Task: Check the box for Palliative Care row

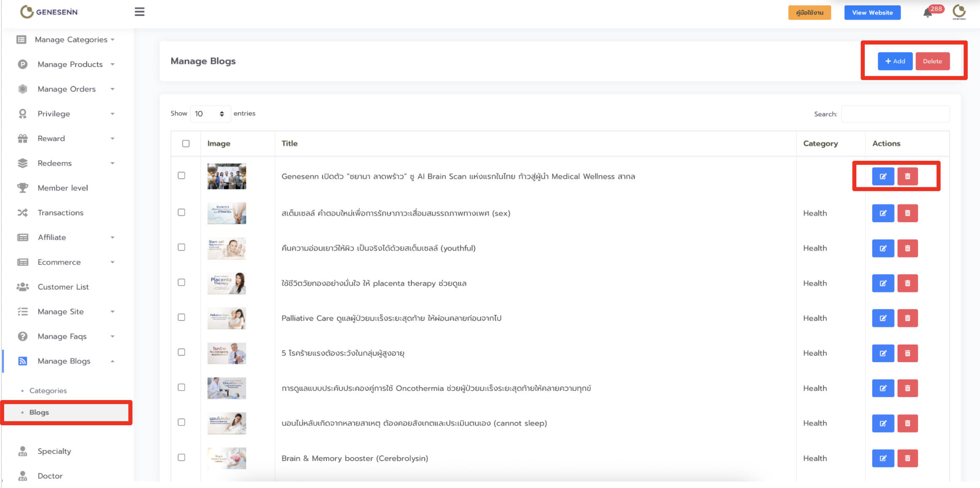Action: (x=181, y=317)
